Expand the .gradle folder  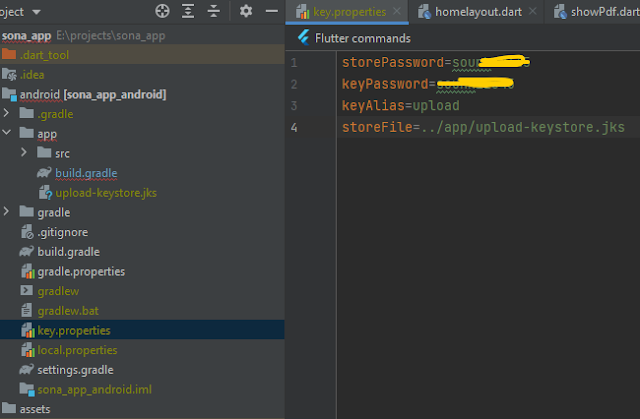tap(9, 114)
